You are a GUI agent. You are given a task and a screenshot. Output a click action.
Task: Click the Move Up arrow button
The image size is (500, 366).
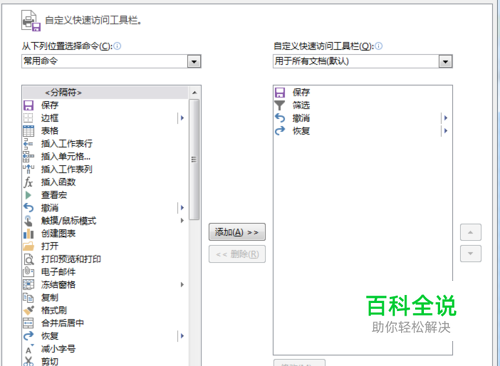coord(471,232)
